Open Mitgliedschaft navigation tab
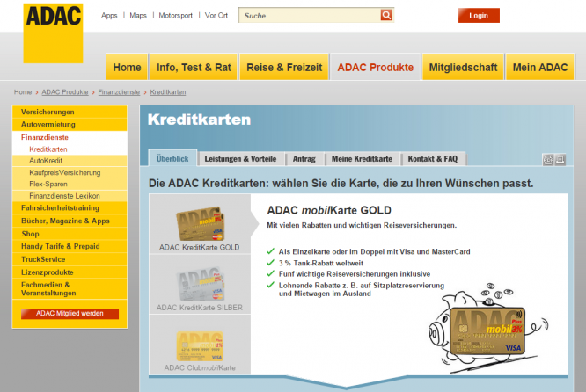 (x=463, y=67)
